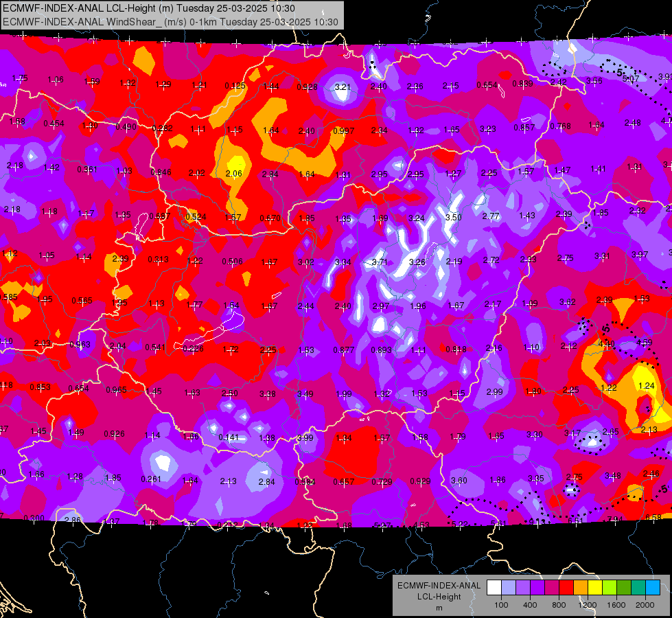Click the wind shear value 0.926
Viewport: 672px width, 618px height.
click(x=114, y=434)
